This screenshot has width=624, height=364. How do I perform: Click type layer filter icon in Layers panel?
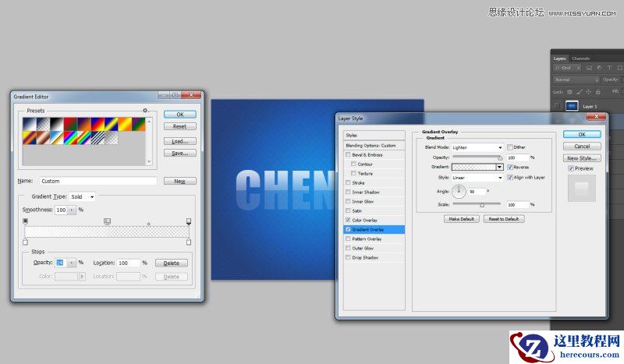click(609, 68)
